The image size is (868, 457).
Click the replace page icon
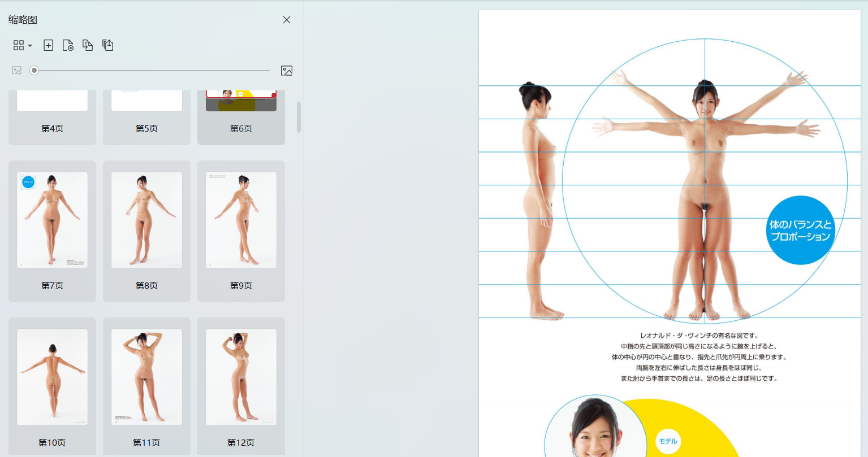point(88,45)
